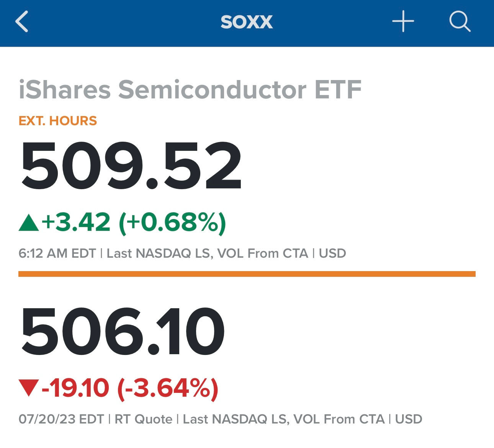This screenshot has width=494, height=448.
Task: Tap the red down triangle indicator
Action: (29, 388)
